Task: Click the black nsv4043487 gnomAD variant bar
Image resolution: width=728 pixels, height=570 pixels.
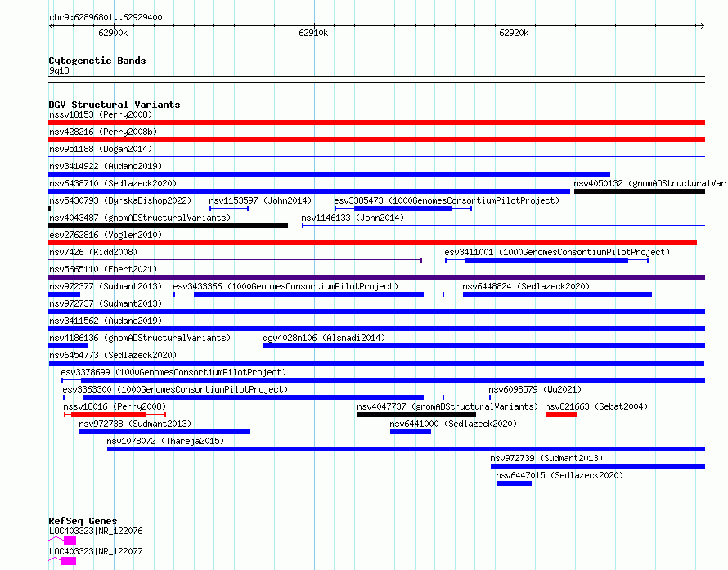Action: click(168, 226)
